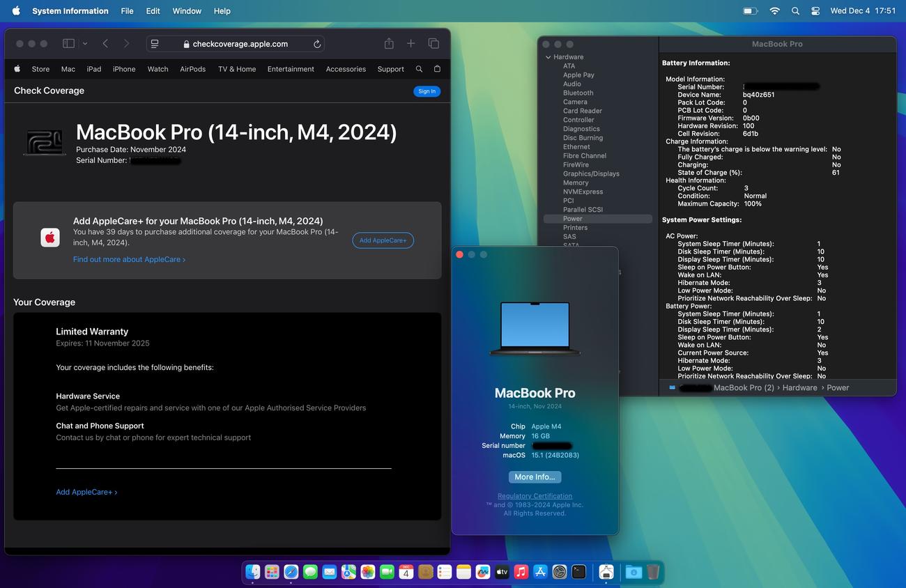The width and height of the screenshot is (906, 588).
Task: Click the clock showing Wed Dec 4 17:51
Action: [863, 11]
